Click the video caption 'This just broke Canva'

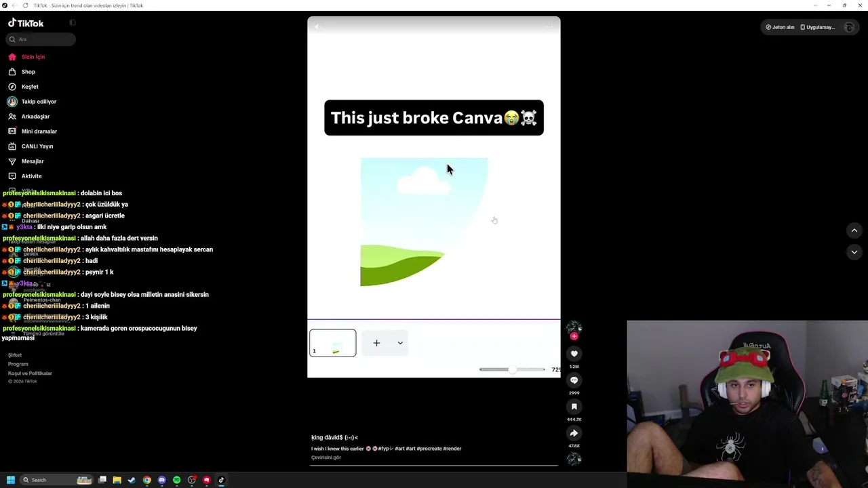pos(434,118)
